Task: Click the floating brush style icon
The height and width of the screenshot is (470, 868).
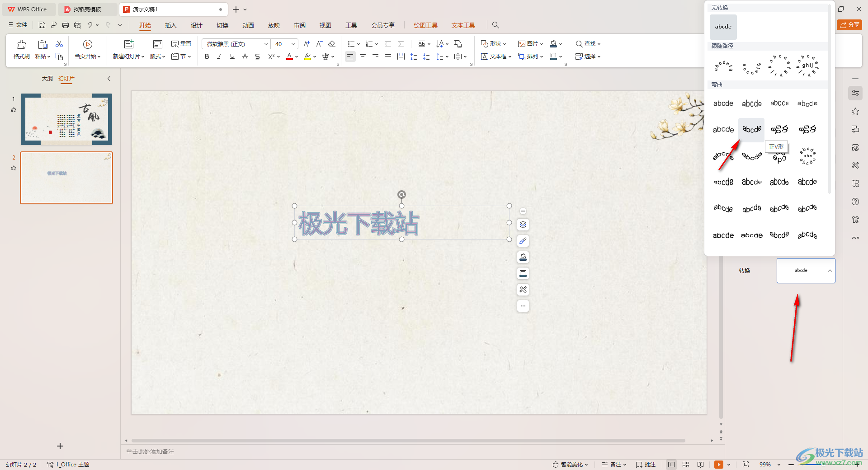Action: 523,241
